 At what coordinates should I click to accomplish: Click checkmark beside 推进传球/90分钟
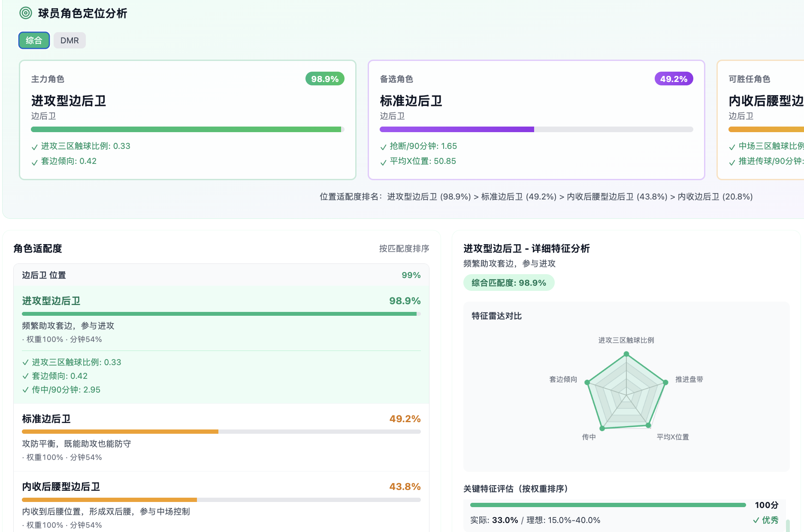click(x=732, y=162)
